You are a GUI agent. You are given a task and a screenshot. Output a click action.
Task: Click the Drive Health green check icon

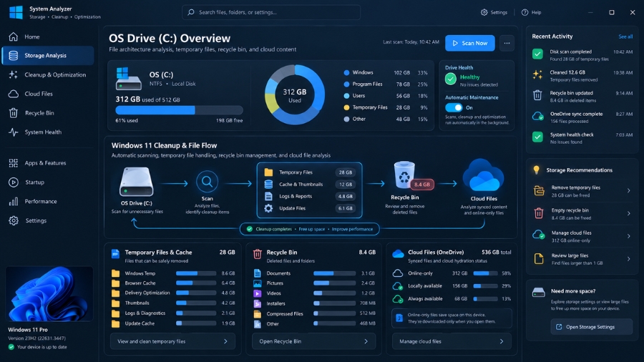451,79
